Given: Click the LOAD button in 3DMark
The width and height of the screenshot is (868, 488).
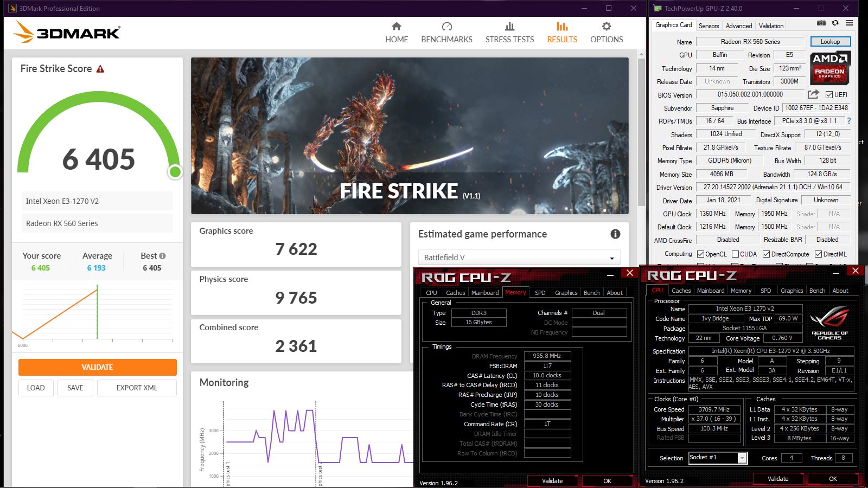Looking at the screenshot, I should tap(36, 388).
